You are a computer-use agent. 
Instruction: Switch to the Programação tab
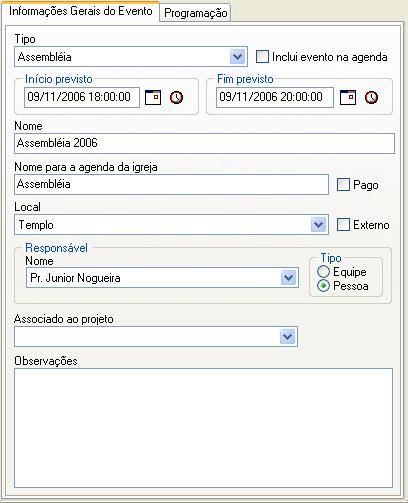click(196, 13)
